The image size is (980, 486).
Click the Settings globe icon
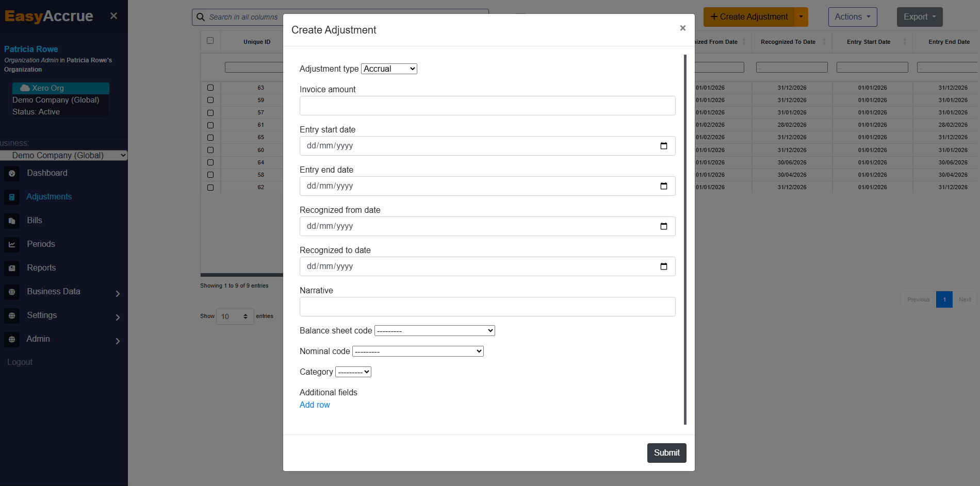click(x=12, y=316)
